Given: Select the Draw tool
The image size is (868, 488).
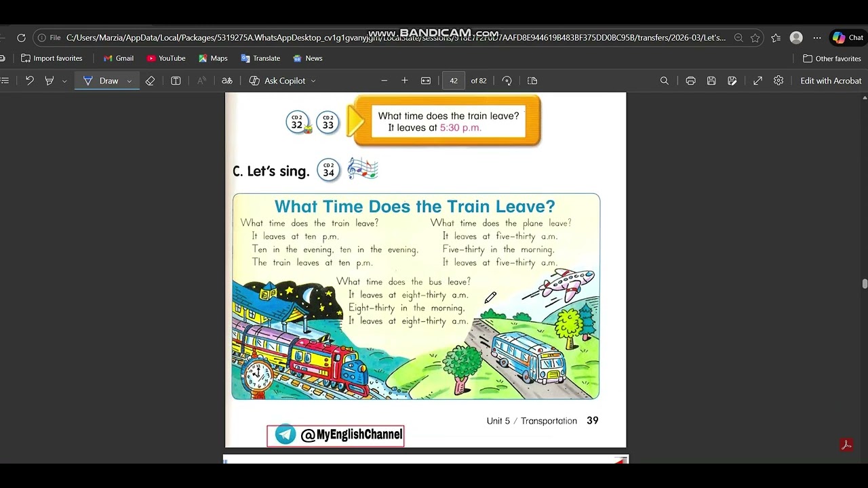Looking at the screenshot, I should pos(101,81).
